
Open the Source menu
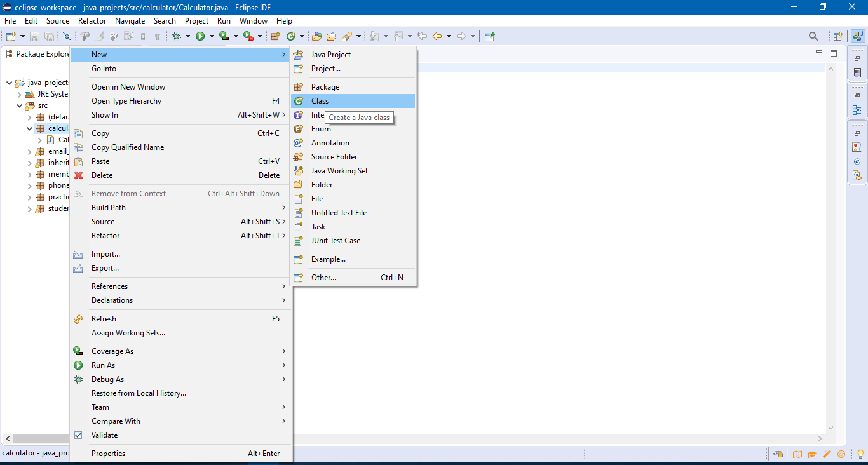point(57,20)
